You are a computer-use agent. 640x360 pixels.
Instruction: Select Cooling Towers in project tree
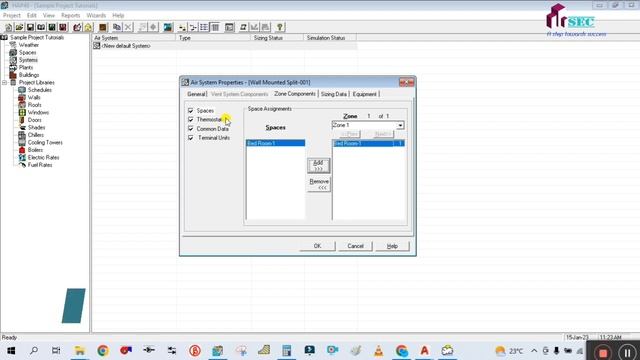coord(45,142)
